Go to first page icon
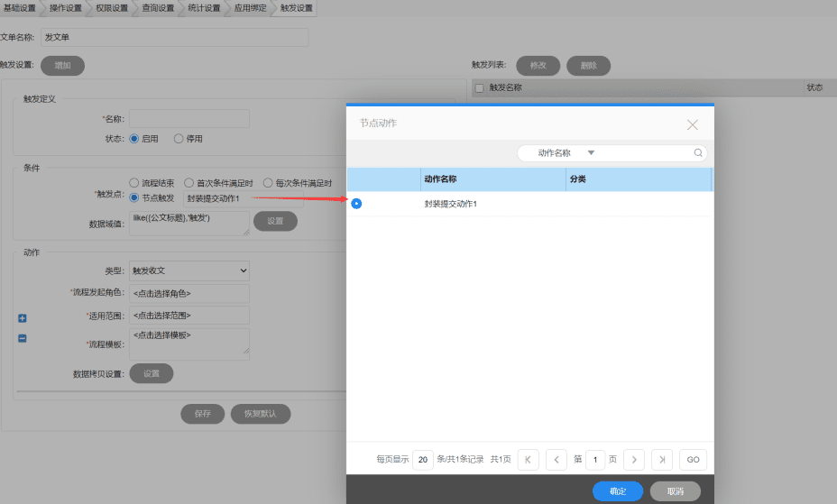 click(528, 460)
